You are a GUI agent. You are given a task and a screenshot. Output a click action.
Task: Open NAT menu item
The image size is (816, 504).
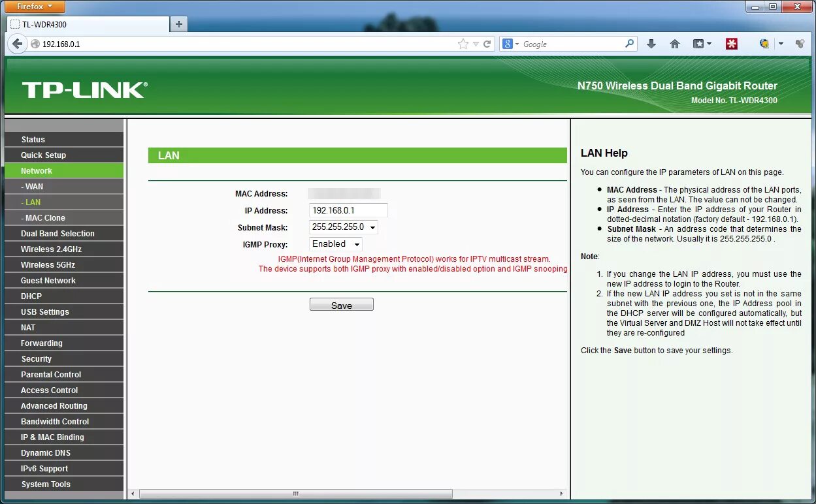click(63, 328)
